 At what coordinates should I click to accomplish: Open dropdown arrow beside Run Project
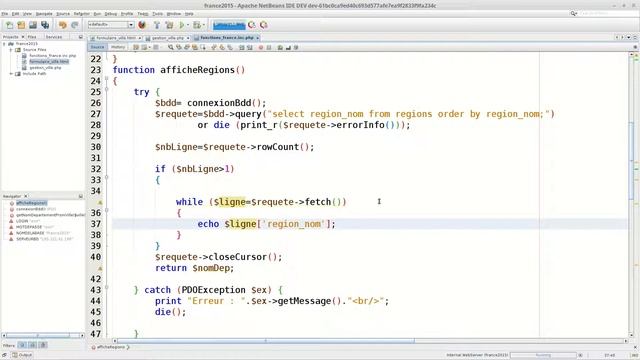[188, 25]
